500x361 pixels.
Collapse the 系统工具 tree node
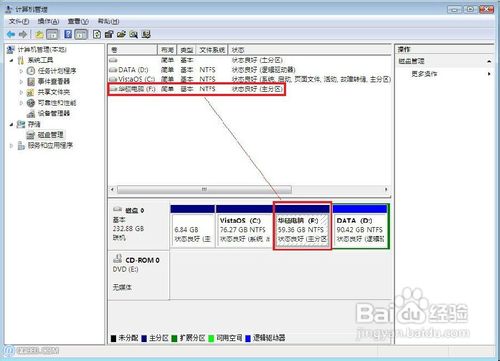click(x=12, y=60)
